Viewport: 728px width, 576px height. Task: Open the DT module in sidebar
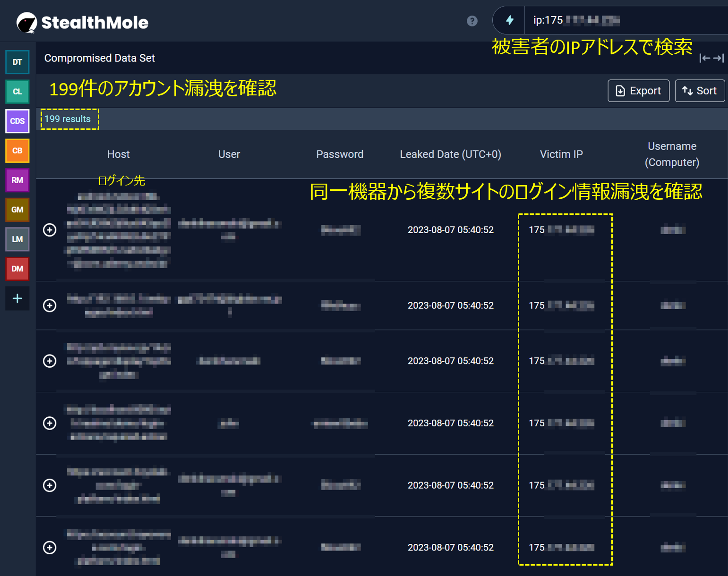[17, 62]
